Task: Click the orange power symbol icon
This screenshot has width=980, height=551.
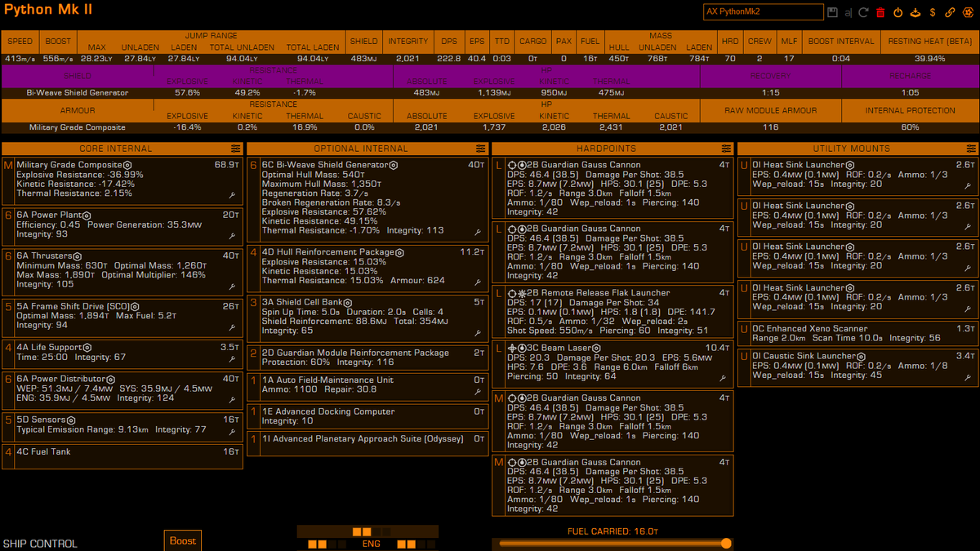Action: click(898, 12)
